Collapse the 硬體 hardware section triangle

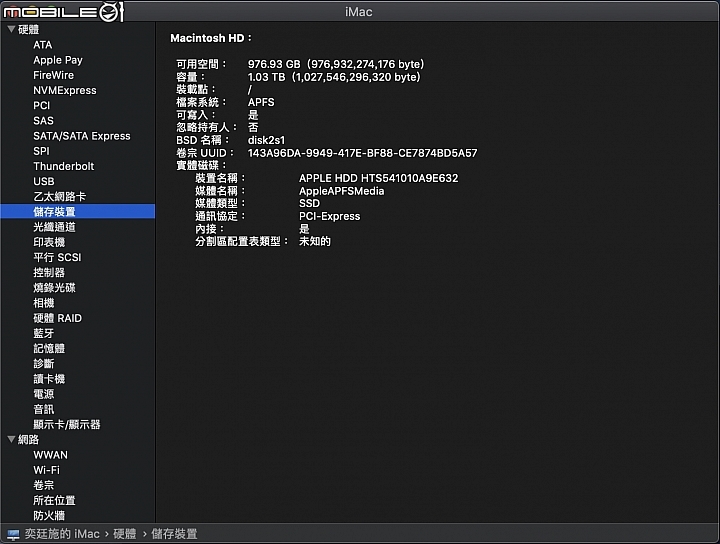coord(11,29)
